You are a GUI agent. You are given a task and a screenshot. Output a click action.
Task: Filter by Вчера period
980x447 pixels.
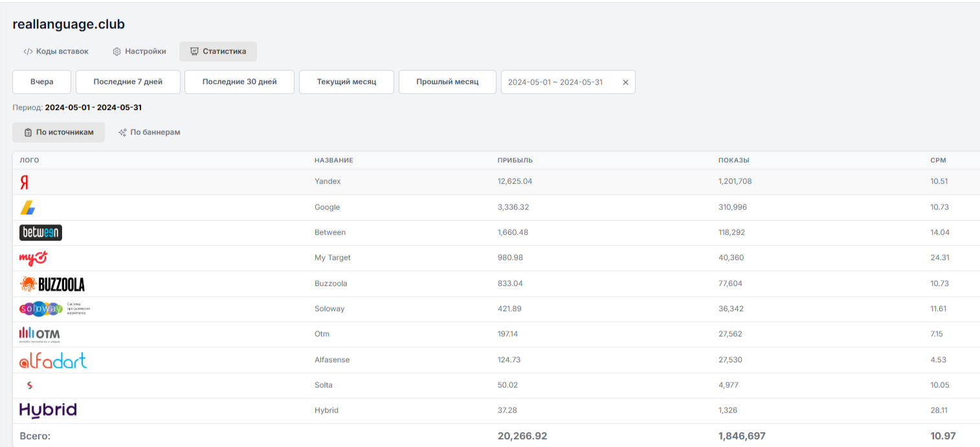pos(42,82)
